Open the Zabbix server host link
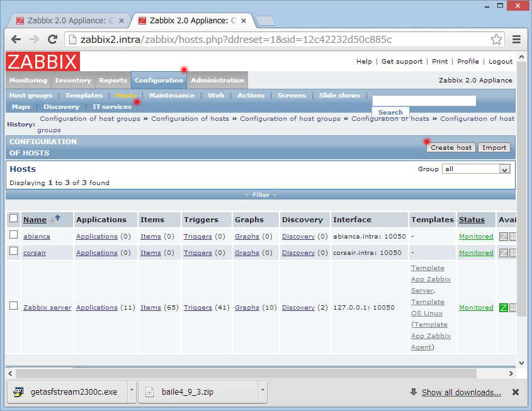Viewport: 532px width, 411px height. tap(47, 308)
